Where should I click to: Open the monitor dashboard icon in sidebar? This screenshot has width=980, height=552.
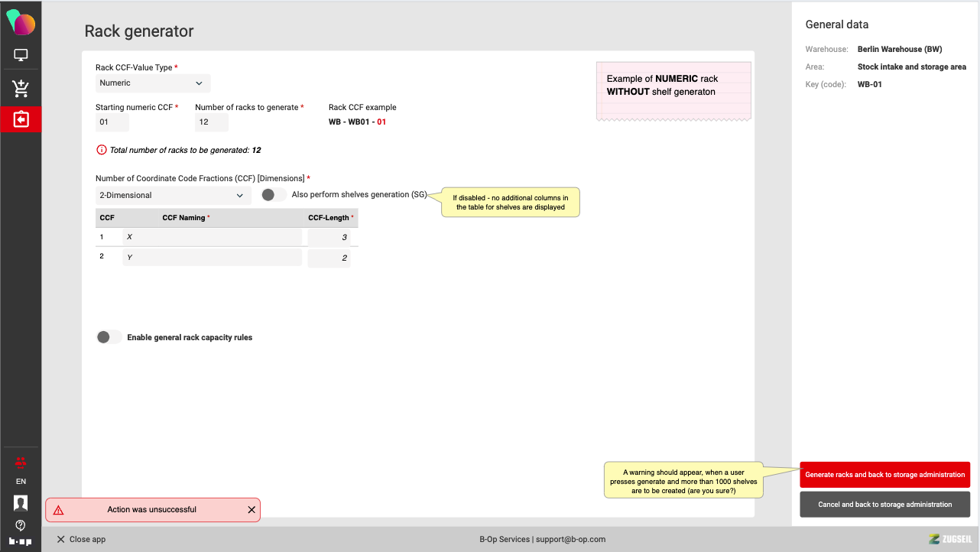[21, 55]
